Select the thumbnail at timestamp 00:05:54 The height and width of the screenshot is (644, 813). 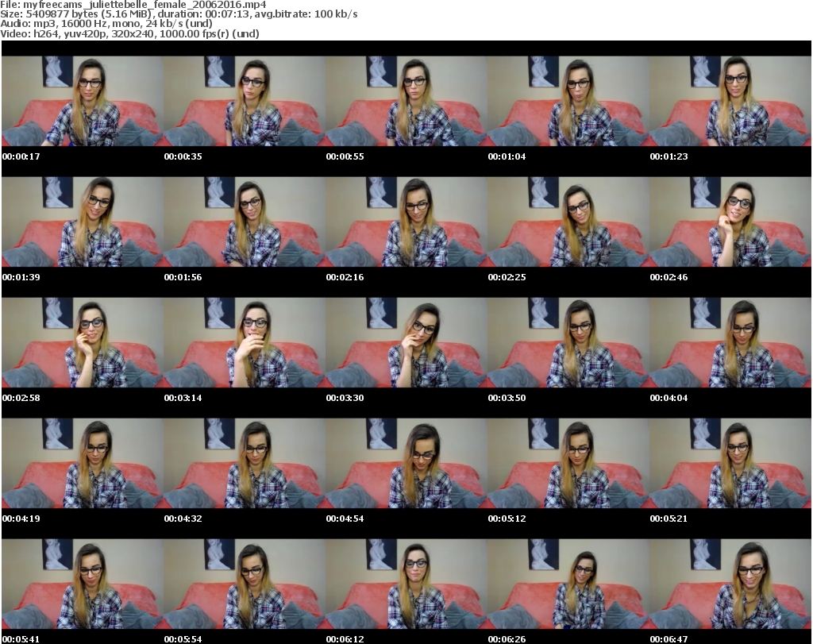pyautogui.click(x=245, y=584)
